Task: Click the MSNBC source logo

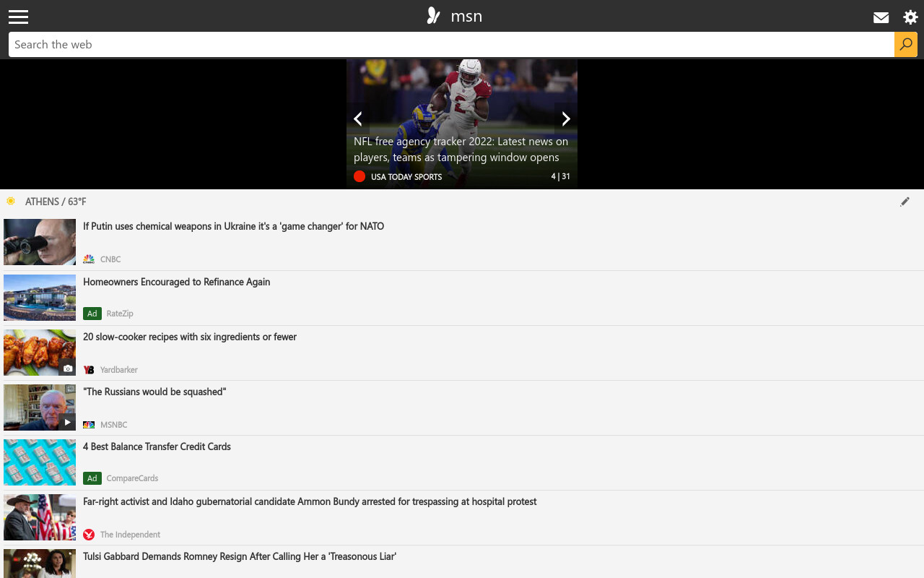Action: point(89,424)
